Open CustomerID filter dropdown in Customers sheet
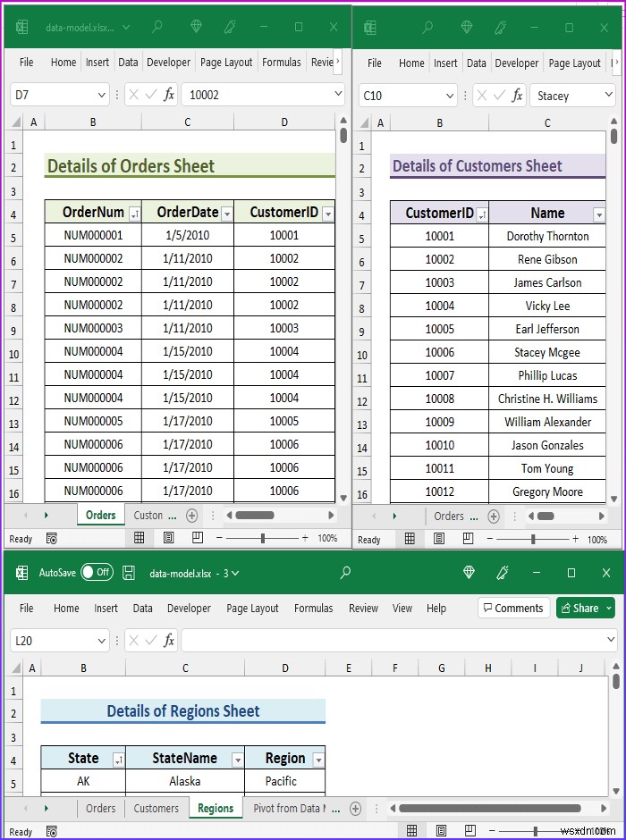The image size is (626, 840). [482, 215]
